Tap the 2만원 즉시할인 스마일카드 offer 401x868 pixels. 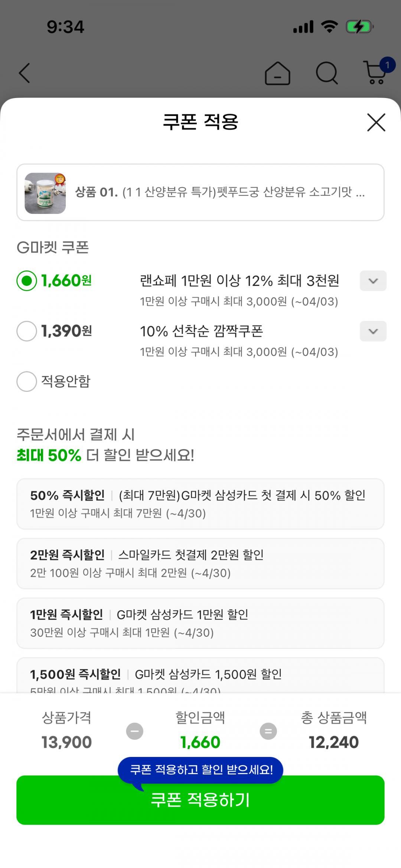(x=200, y=563)
